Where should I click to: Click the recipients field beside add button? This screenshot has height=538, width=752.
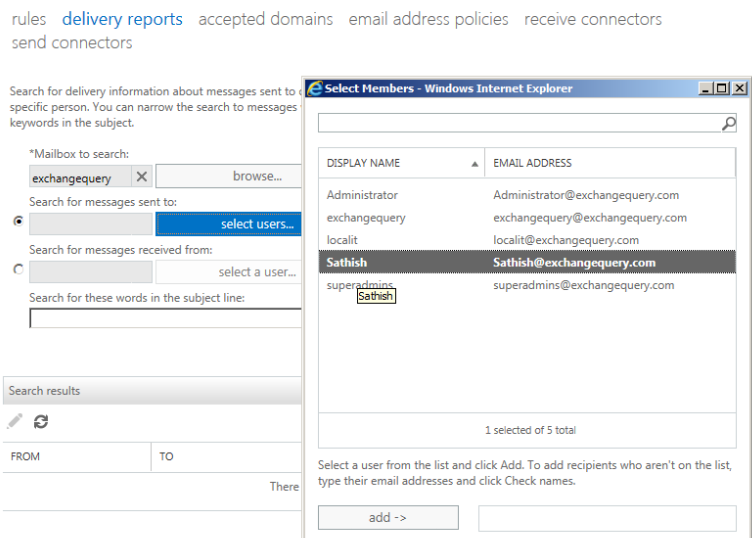pyautogui.click(x=607, y=518)
